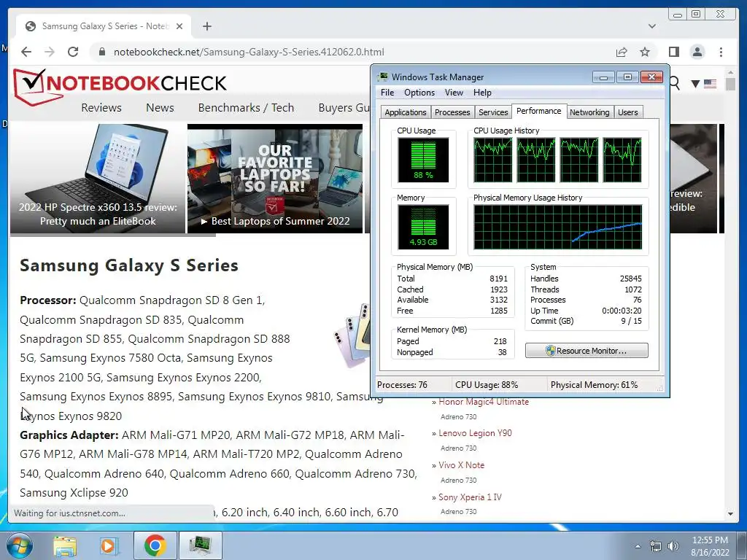Launch Windows Media Player from the taskbar
Viewport: 747px width, 560px height.
tap(109, 545)
